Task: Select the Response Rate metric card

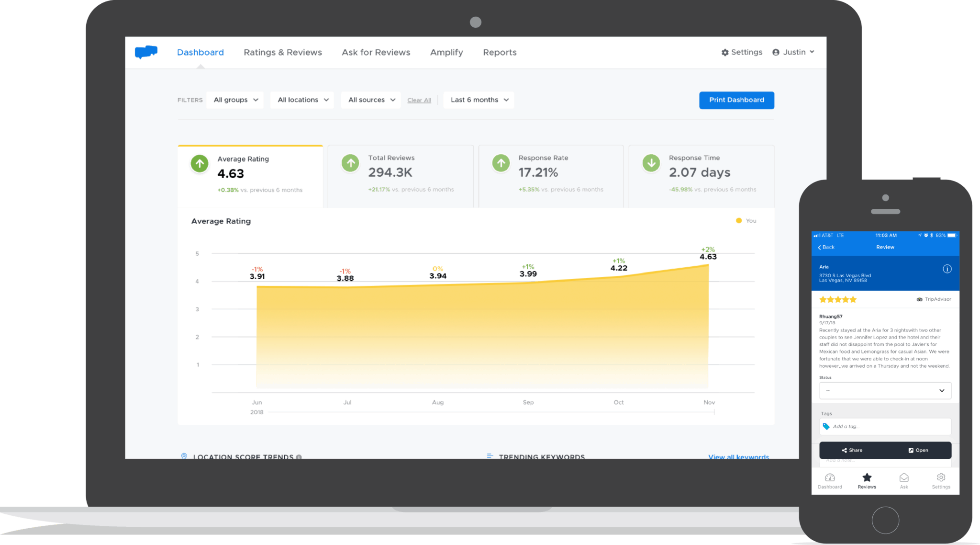Action: pyautogui.click(x=551, y=175)
